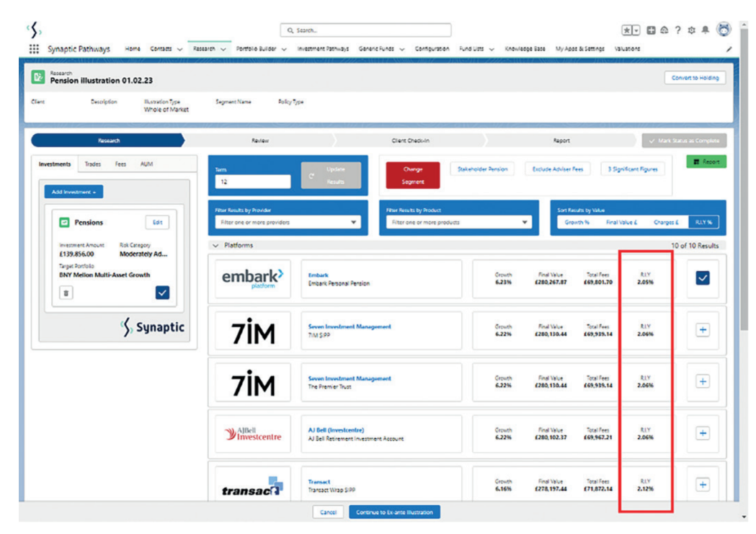Switch to the Trades tab

[x=92, y=164]
